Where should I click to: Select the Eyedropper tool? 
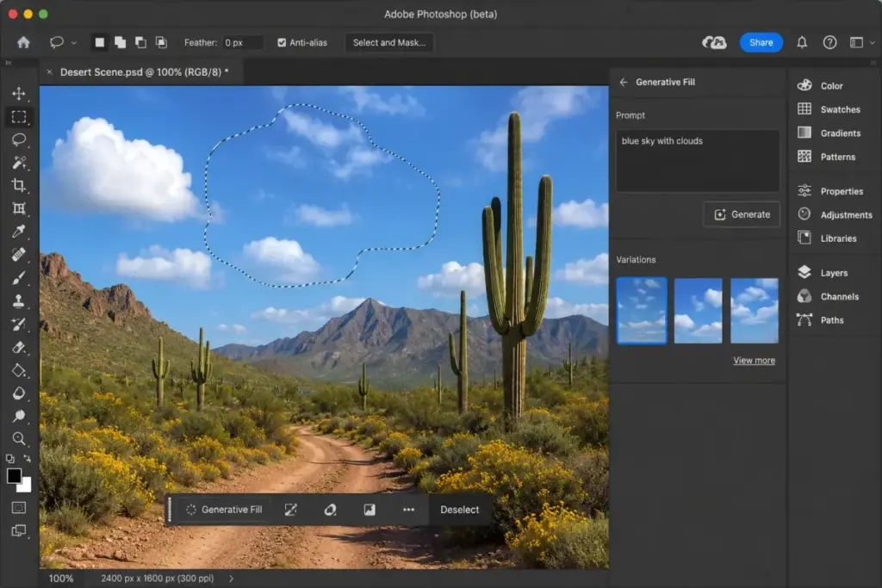(19, 232)
